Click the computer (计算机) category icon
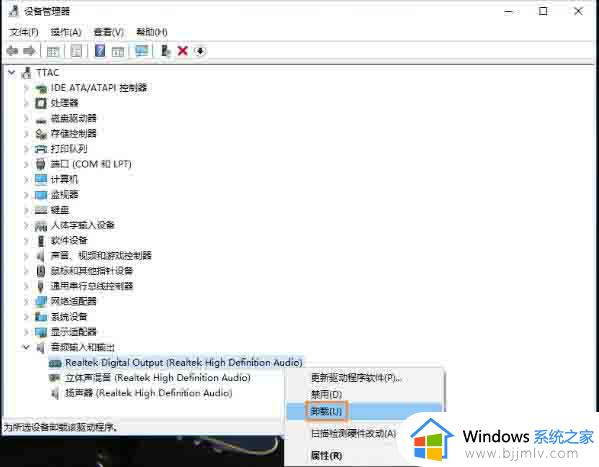 point(40,179)
